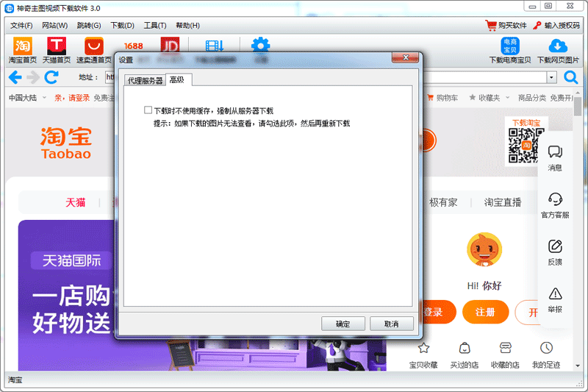
Task: Open 商品分类 link
Action: (532, 98)
